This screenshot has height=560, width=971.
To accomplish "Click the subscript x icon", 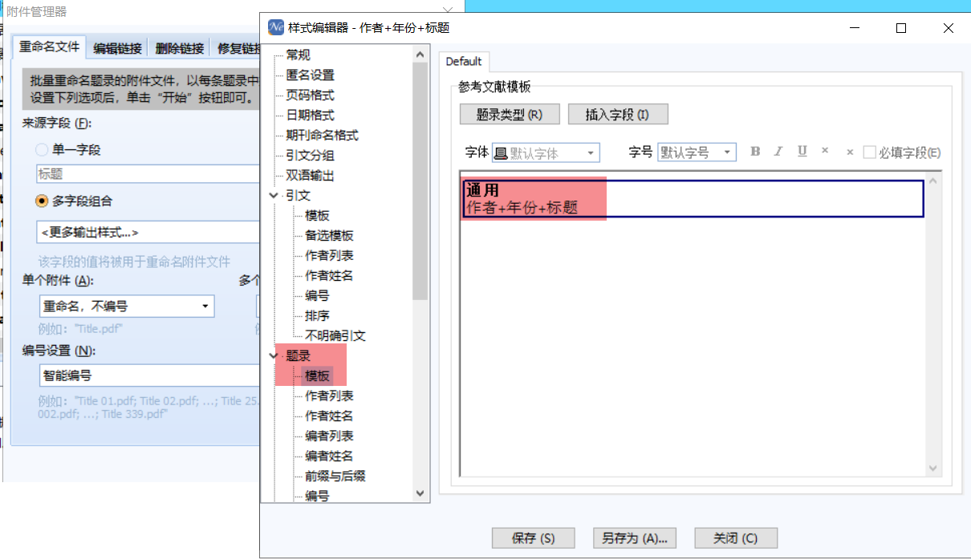I will (849, 152).
